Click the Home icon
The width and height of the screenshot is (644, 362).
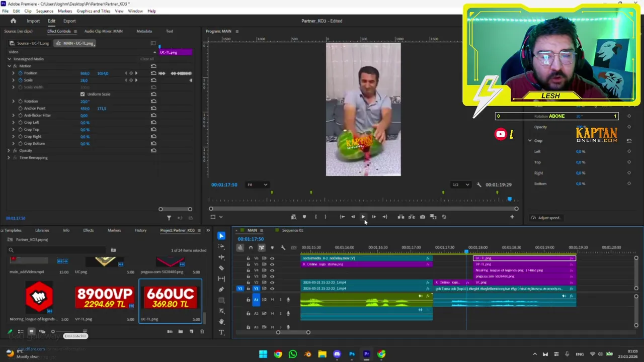pyautogui.click(x=14, y=21)
